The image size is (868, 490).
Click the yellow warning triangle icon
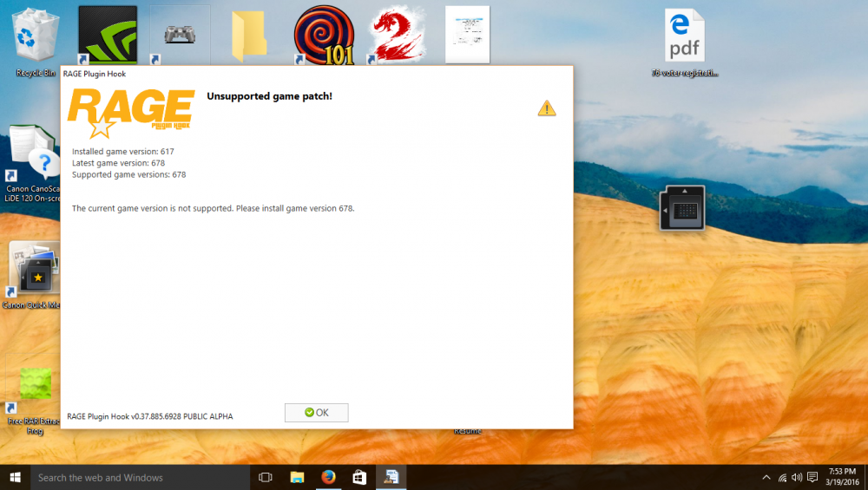(546, 108)
